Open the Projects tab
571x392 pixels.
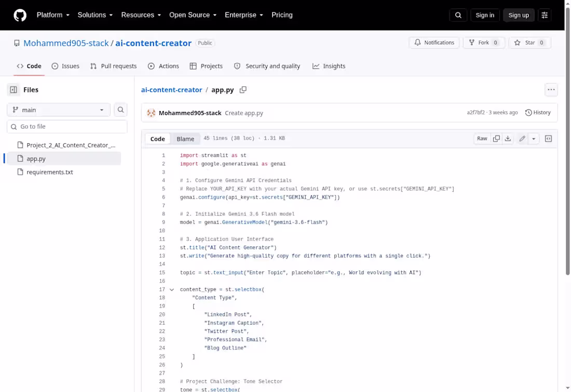pos(206,66)
